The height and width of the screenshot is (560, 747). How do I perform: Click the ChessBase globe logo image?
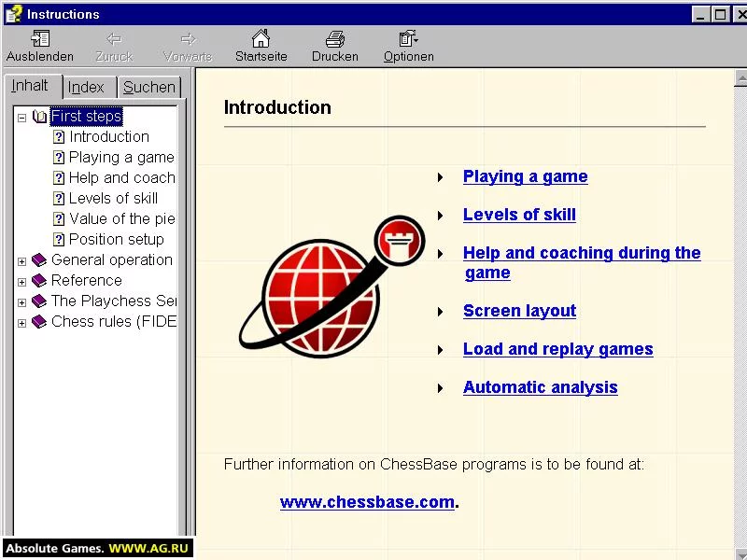[331, 287]
